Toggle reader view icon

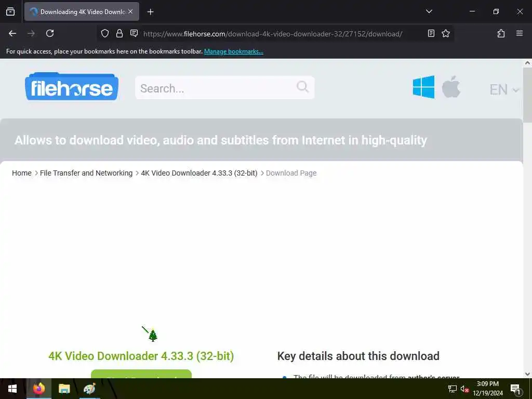pos(431,33)
